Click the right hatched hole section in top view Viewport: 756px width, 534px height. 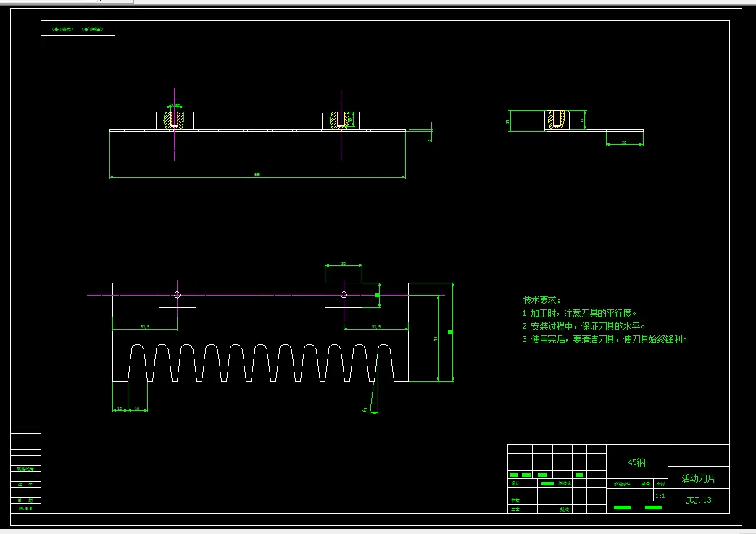(340, 120)
